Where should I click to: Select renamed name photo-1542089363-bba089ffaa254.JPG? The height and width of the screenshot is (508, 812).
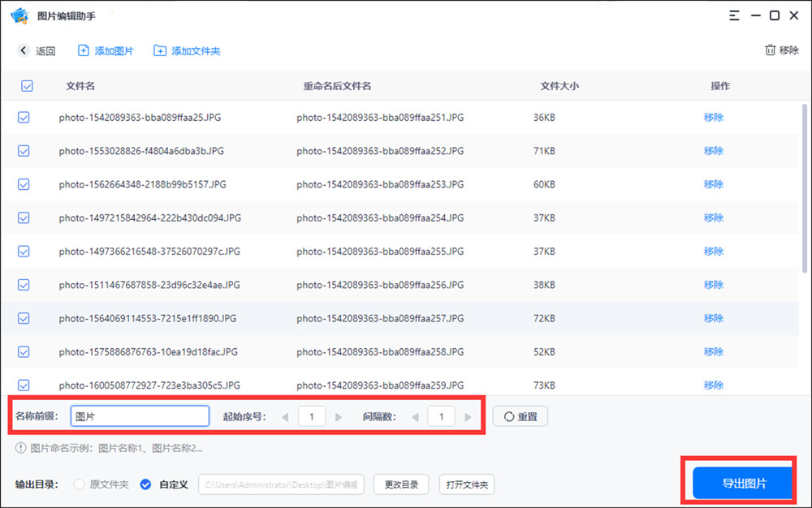380,217
